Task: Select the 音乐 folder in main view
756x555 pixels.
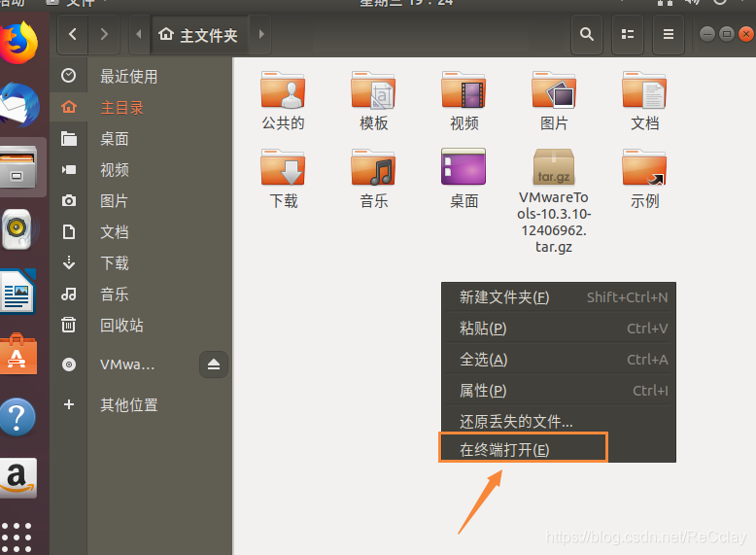Action: point(374,179)
